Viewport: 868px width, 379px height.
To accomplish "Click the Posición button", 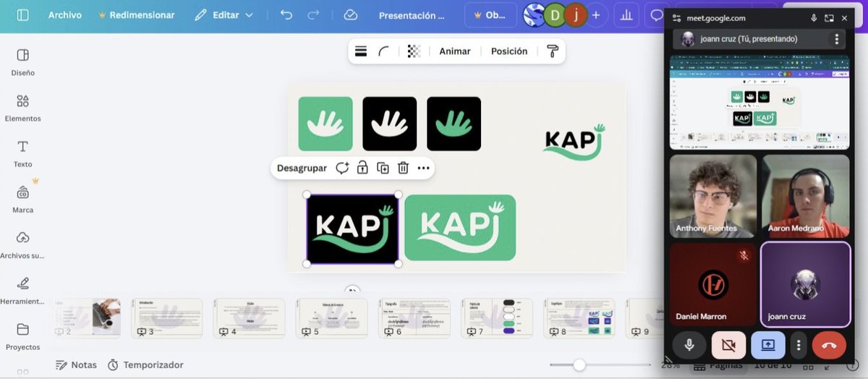I will [x=509, y=51].
